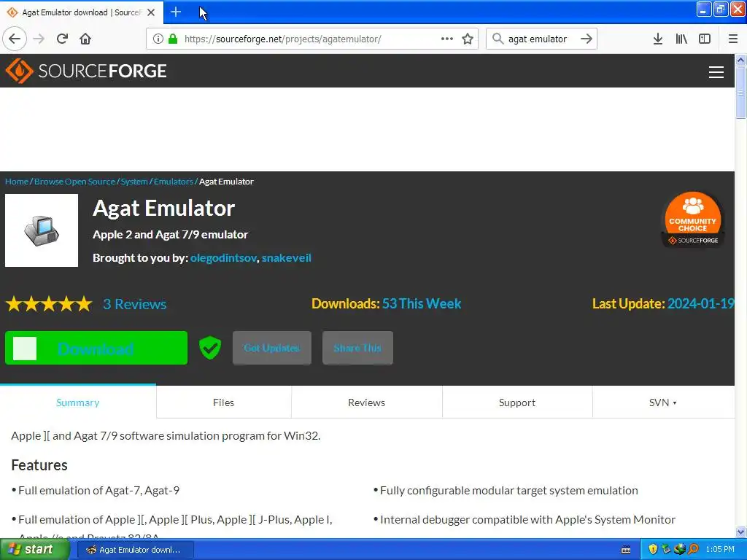
Task: Open the Library bookmarks icon
Action: [x=681, y=39]
